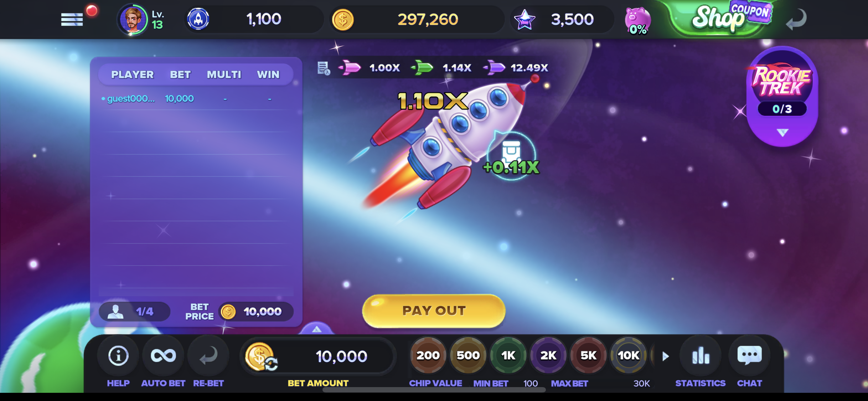Open the player avatar profile
The height and width of the screenshot is (401, 868).
pos(133,19)
